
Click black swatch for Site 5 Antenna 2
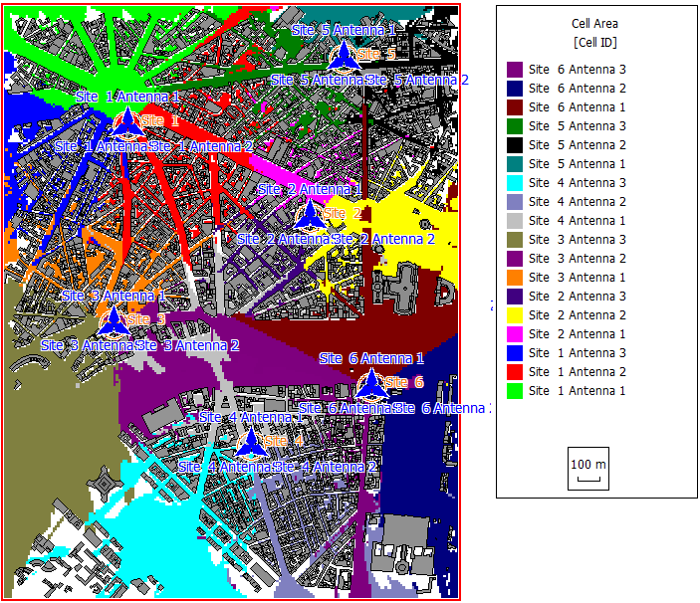pyautogui.click(x=515, y=145)
